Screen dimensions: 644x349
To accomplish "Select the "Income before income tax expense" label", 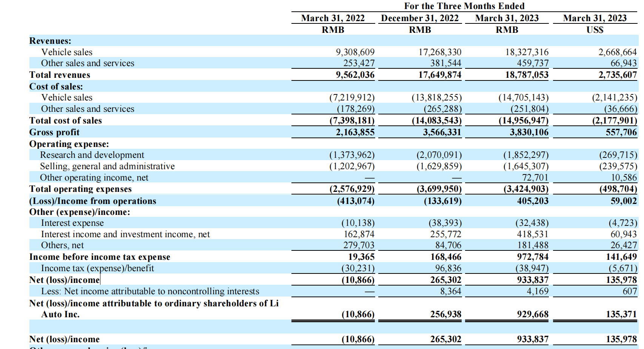I will tap(100, 257).
